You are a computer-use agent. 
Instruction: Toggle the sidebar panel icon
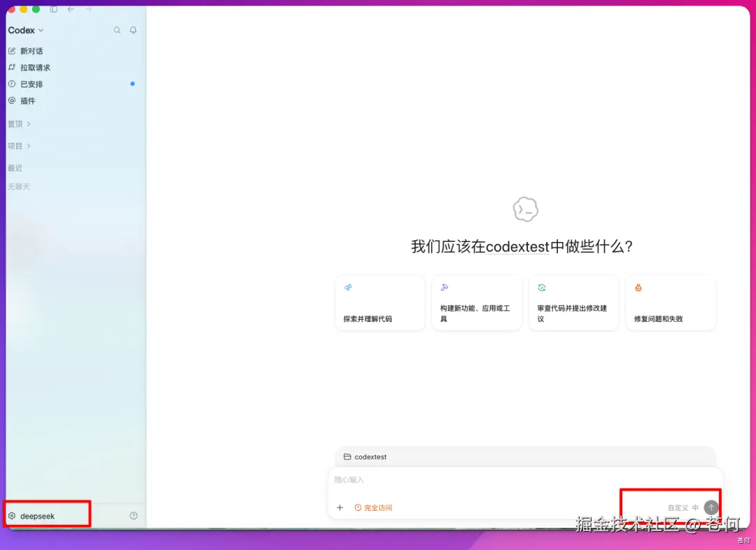pos(53,9)
